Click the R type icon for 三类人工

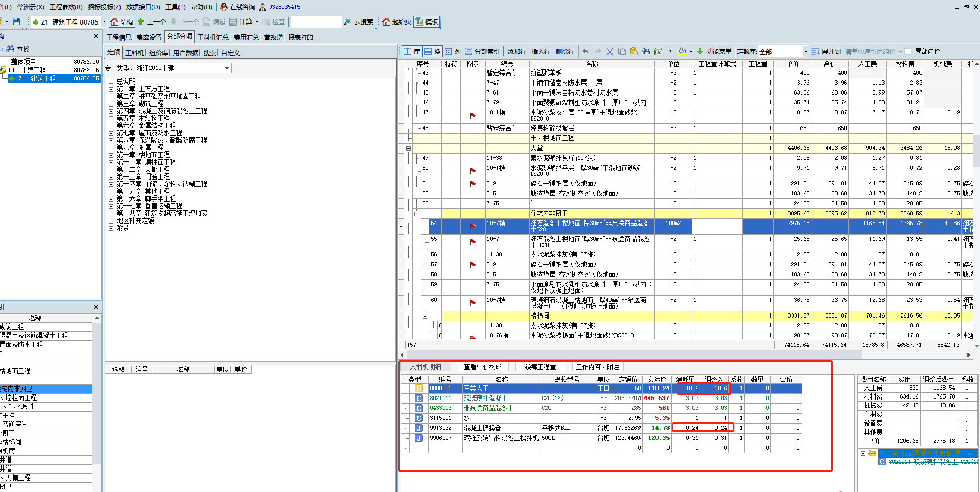click(x=419, y=388)
